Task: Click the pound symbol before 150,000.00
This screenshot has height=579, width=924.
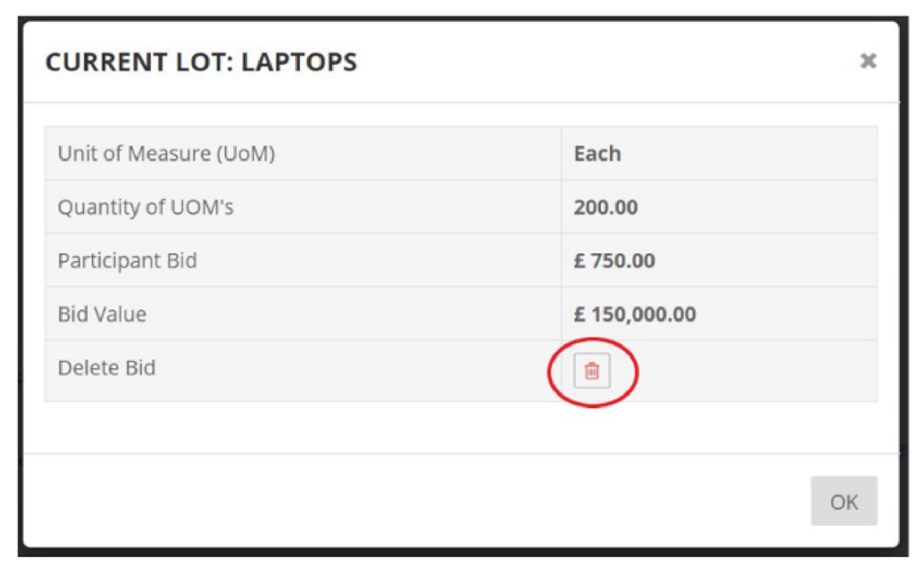Action: (580, 314)
